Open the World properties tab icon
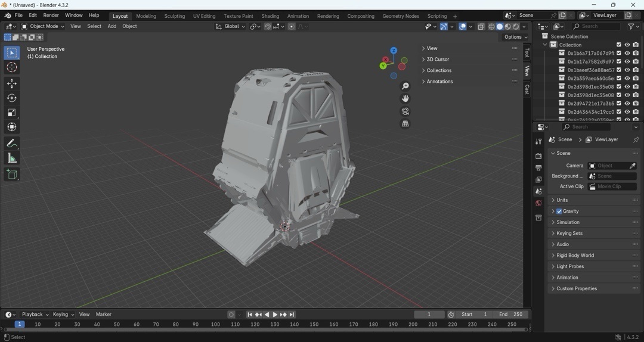The height and width of the screenshot is (342, 644). coord(538,204)
